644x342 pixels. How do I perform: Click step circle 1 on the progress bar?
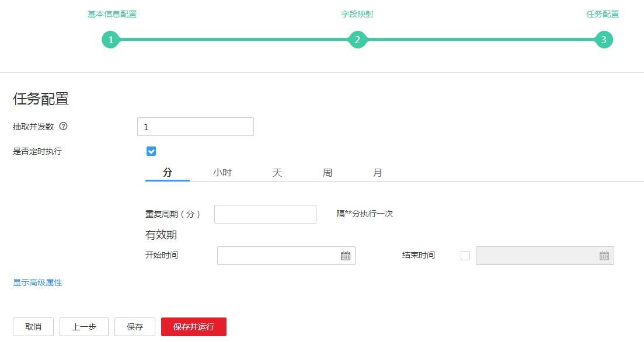[x=110, y=40]
